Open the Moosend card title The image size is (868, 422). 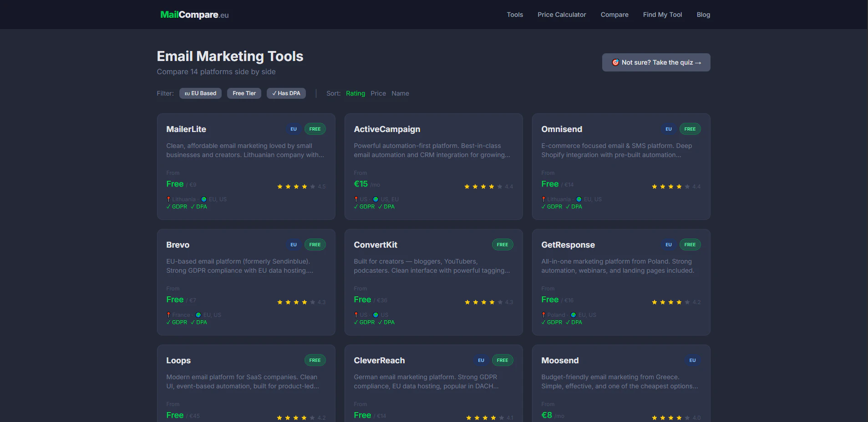[560, 361]
